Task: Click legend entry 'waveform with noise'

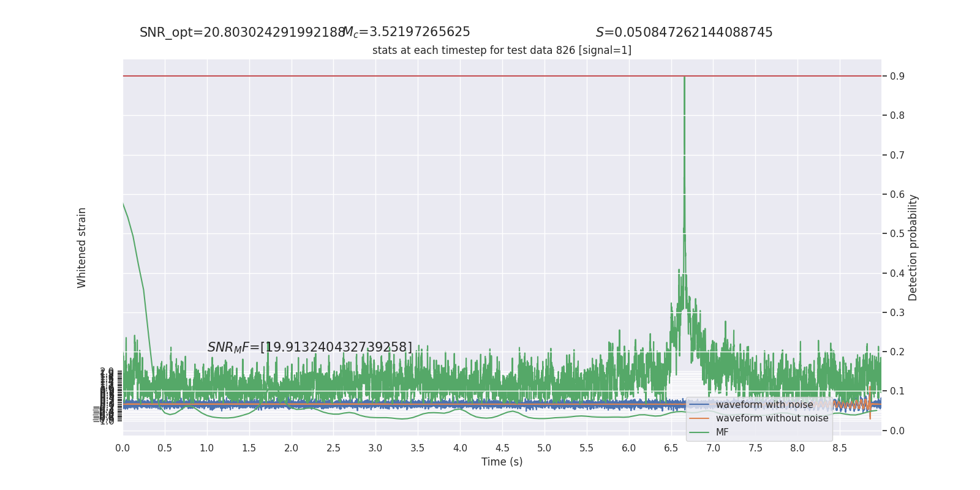Action: tap(764, 405)
